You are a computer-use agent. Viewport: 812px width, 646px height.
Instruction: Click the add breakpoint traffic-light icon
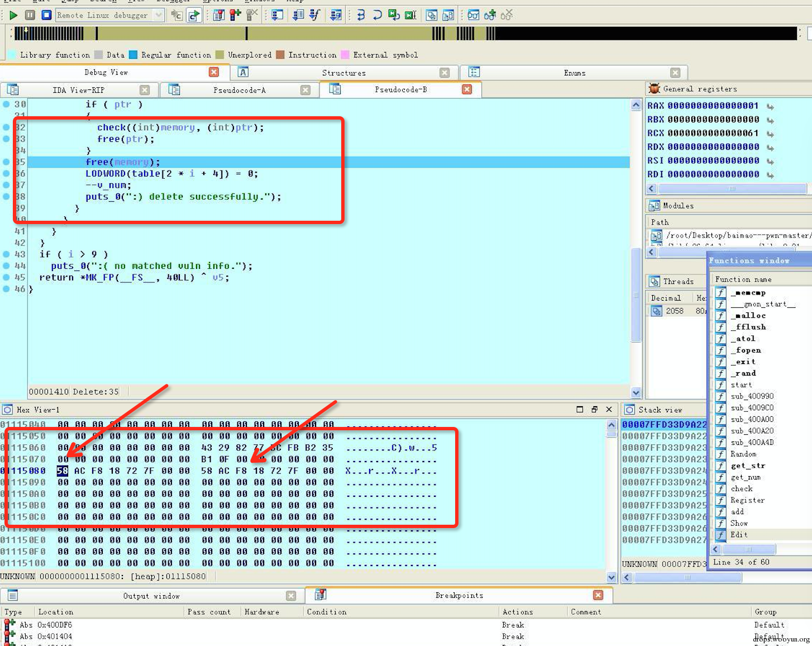[235, 15]
